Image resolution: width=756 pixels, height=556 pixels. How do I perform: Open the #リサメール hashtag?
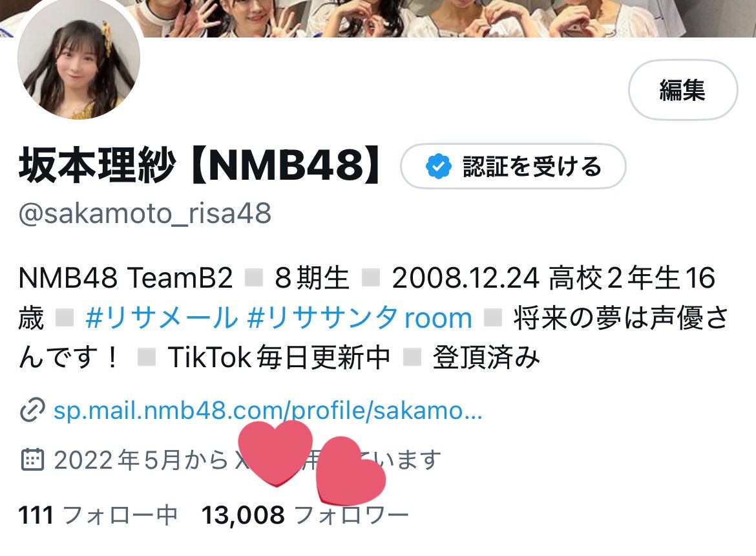[162, 318]
